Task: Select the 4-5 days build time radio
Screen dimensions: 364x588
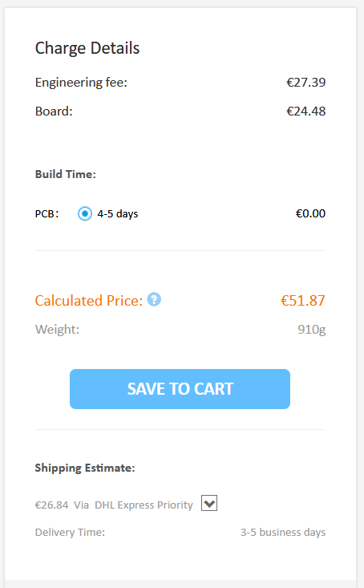Action: tap(85, 213)
